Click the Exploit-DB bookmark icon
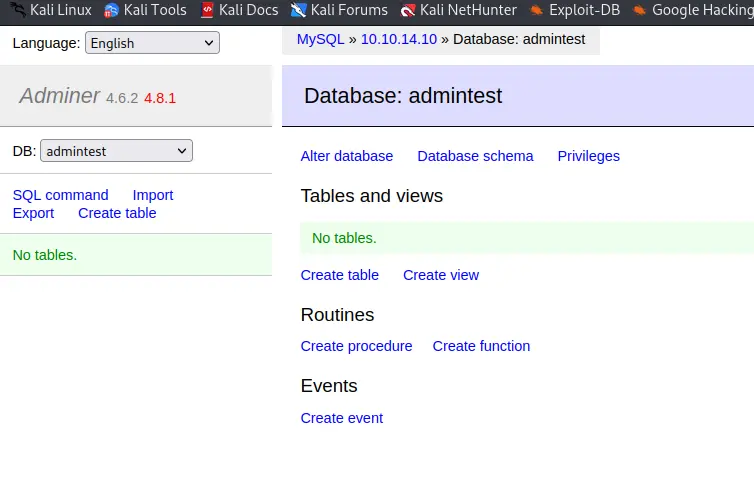Image resolution: width=754 pixels, height=487 pixels. click(536, 10)
